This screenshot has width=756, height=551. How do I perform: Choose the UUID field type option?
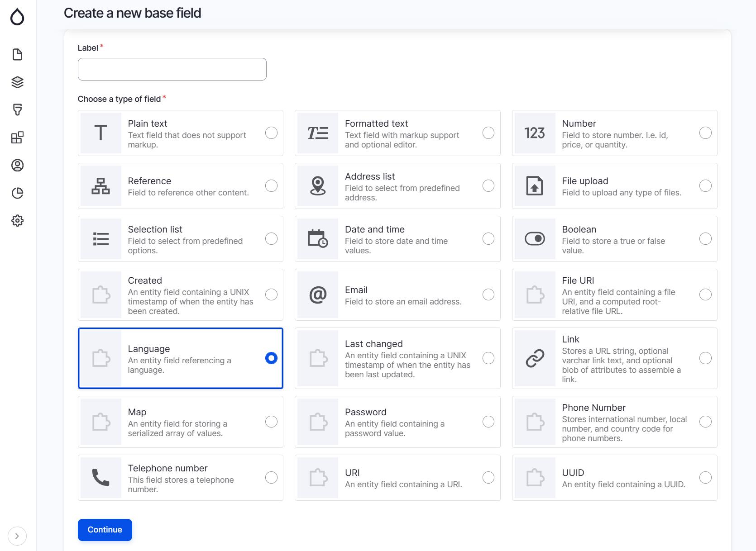pos(705,478)
